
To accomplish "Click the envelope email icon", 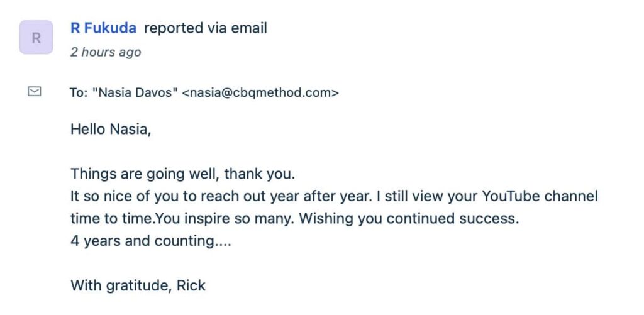I will [35, 92].
